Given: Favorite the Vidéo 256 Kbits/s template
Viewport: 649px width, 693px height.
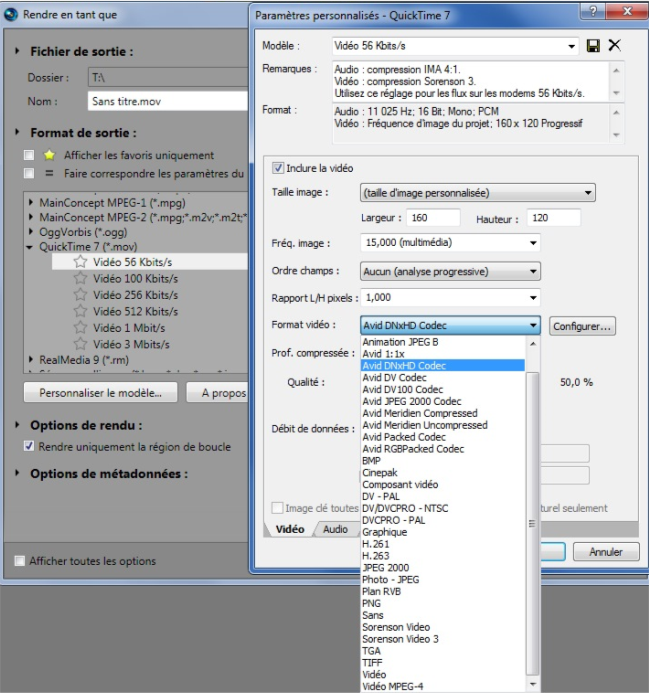Looking at the screenshot, I should [x=80, y=295].
